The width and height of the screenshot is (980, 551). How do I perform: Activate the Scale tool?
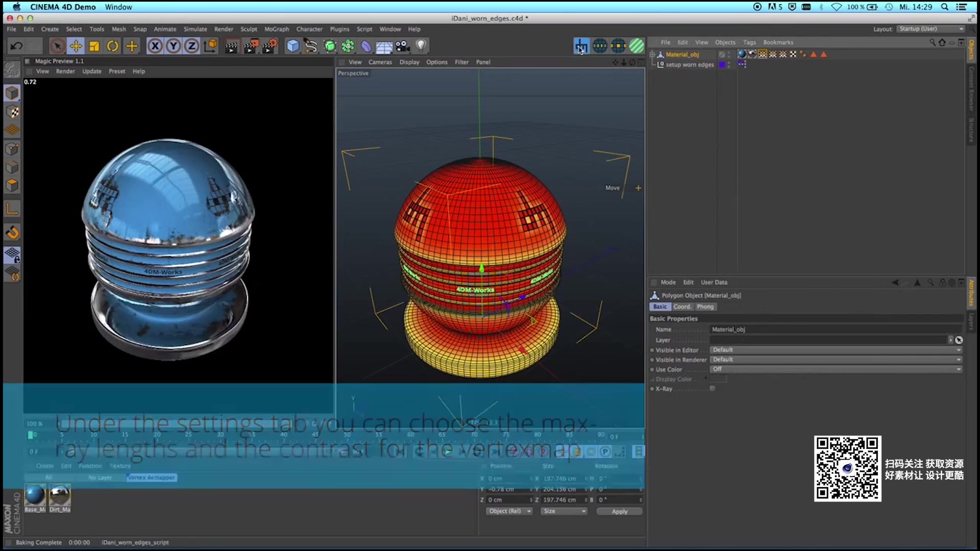[x=94, y=46]
